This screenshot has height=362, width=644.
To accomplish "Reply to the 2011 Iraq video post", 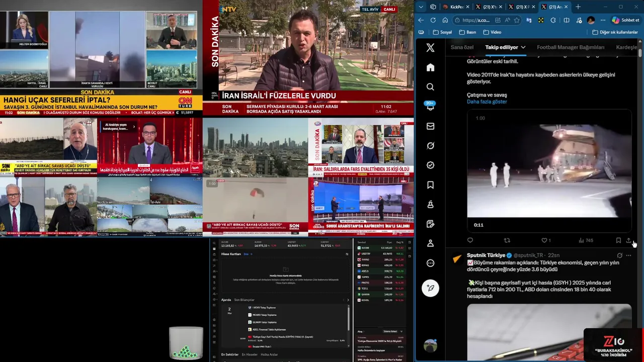I will tap(470, 240).
